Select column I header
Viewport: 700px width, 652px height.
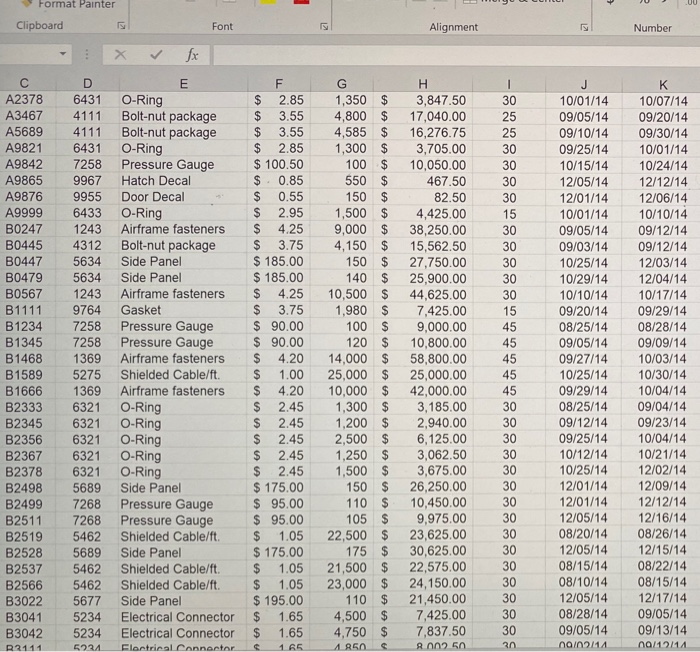point(509,84)
